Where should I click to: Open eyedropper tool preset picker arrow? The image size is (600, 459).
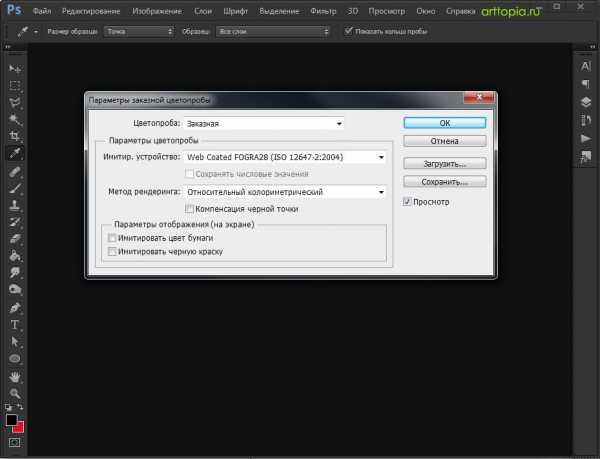[36, 32]
